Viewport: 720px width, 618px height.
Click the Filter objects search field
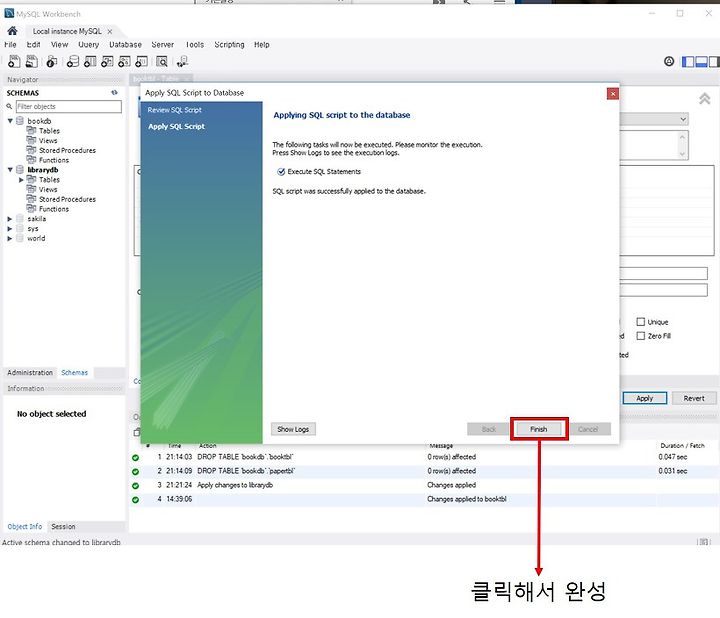point(69,107)
